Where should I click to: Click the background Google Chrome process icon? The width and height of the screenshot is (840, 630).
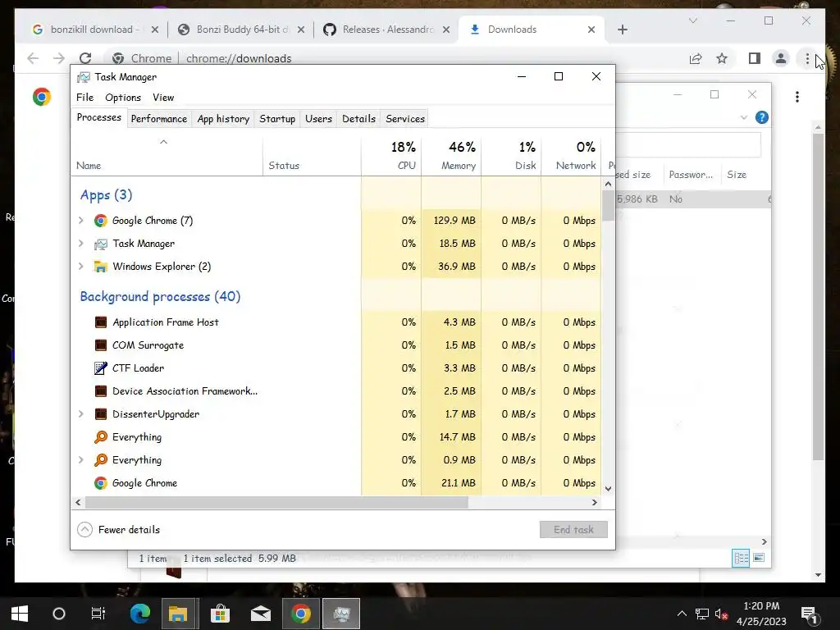coord(100,482)
